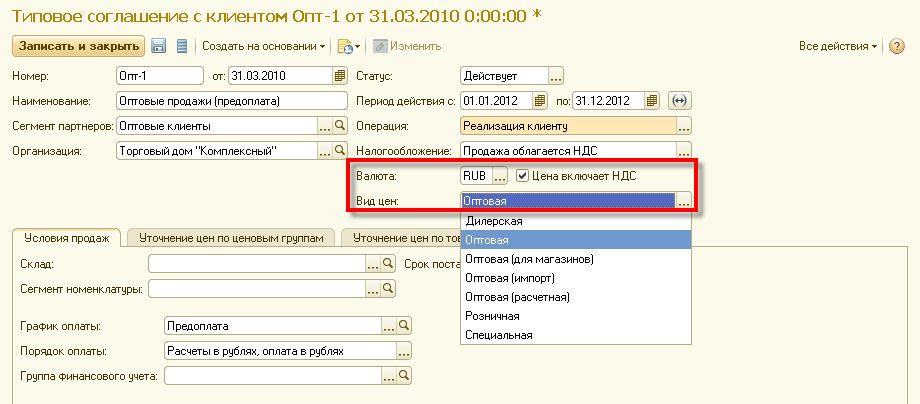Click magnifier icon next to Организация
Viewport: 920px width, 404px height.
coord(339,151)
